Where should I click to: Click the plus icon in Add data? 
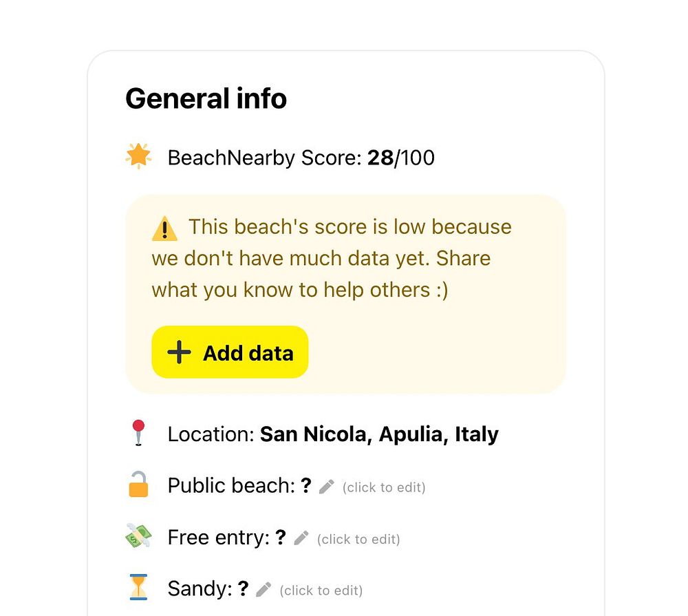click(x=179, y=353)
